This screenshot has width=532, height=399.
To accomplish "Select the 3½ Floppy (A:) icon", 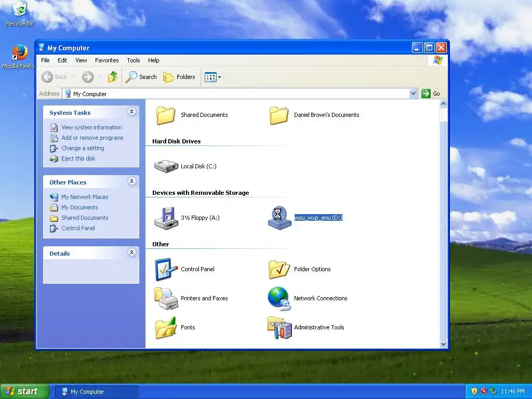I will coord(166,218).
